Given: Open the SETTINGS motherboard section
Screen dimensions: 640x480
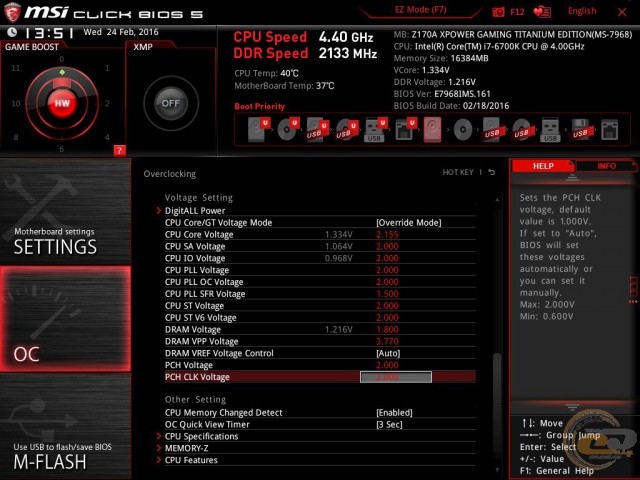Looking at the screenshot, I should pos(65,211).
